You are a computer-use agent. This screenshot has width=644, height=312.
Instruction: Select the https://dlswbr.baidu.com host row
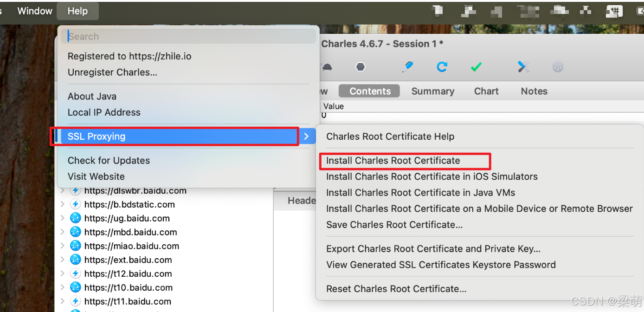(135, 191)
